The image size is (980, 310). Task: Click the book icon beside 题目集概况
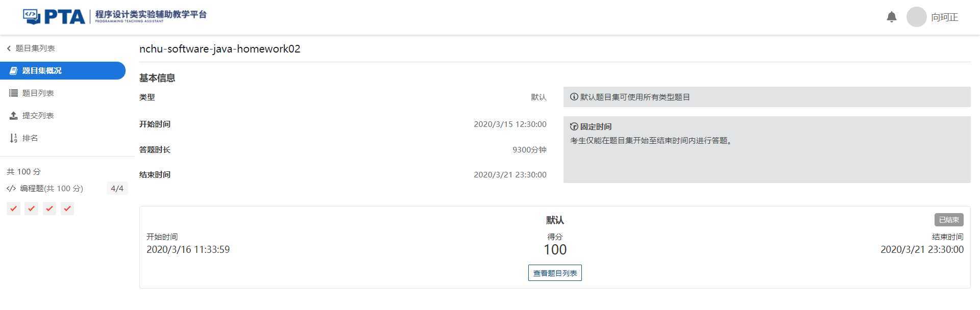click(14, 70)
